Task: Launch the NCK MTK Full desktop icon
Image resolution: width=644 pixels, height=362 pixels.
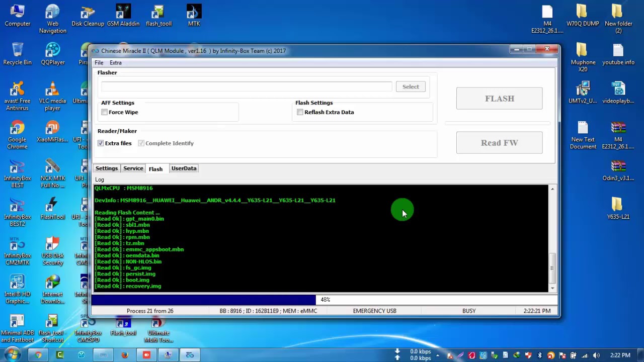Action: click(53, 174)
